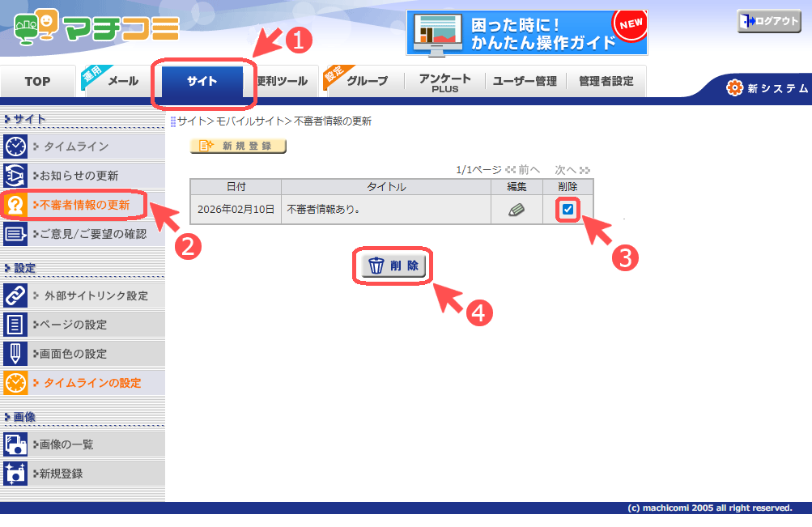Image resolution: width=812 pixels, height=527 pixels.
Task: Open the かんたん操作ガイド banner
Action: pyautogui.click(x=526, y=33)
